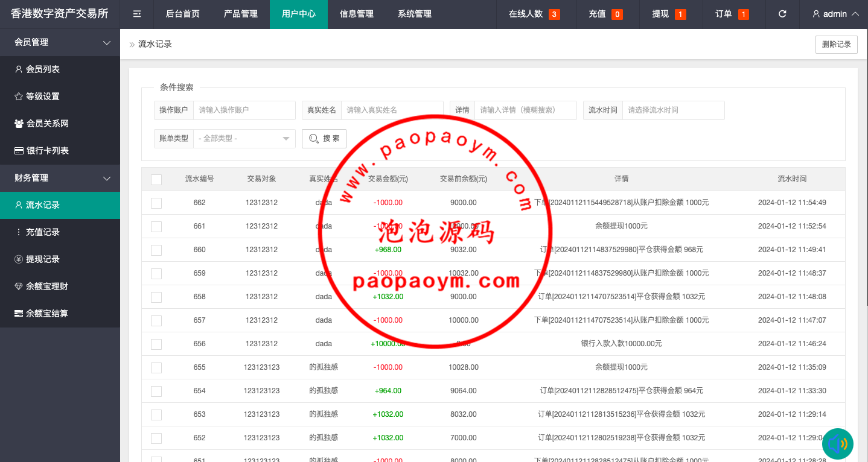Screen dimensions: 868x462
Task: Select the 用户中心 top tab
Action: pyautogui.click(x=299, y=14)
